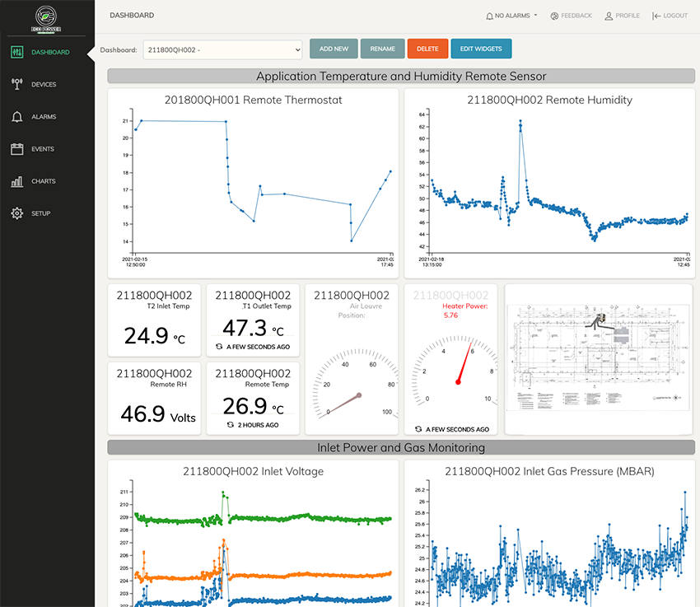Viewport: 700px width, 607px height.
Task: Click the Edit Widgets button
Action: pyautogui.click(x=481, y=49)
